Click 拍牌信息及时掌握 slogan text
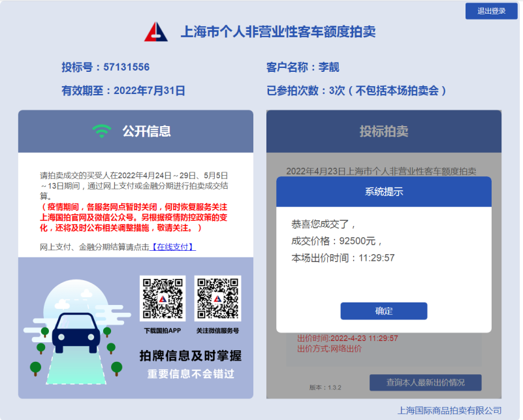The width and height of the screenshot is (523, 420). (x=191, y=355)
